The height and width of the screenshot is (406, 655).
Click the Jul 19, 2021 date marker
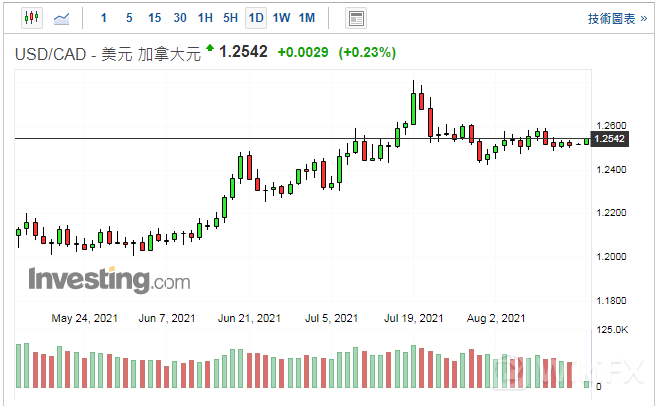(414, 319)
